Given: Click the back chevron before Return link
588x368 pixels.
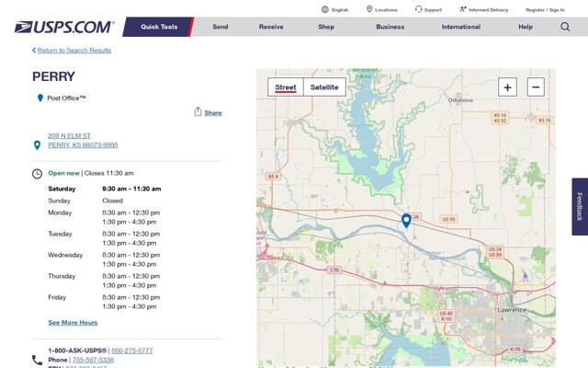Looking at the screenshot, I should tap(34, 50).
